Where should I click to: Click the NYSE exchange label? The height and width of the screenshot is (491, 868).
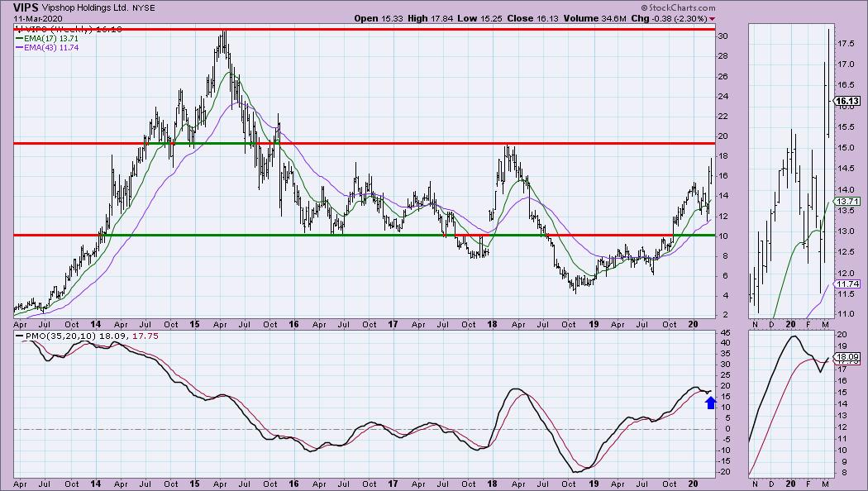pos(143,8)
